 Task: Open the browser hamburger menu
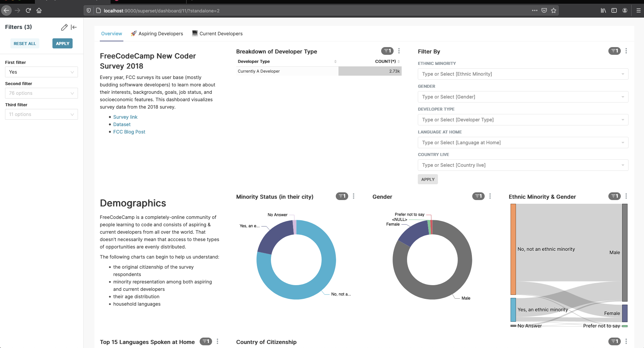point(638,10)
